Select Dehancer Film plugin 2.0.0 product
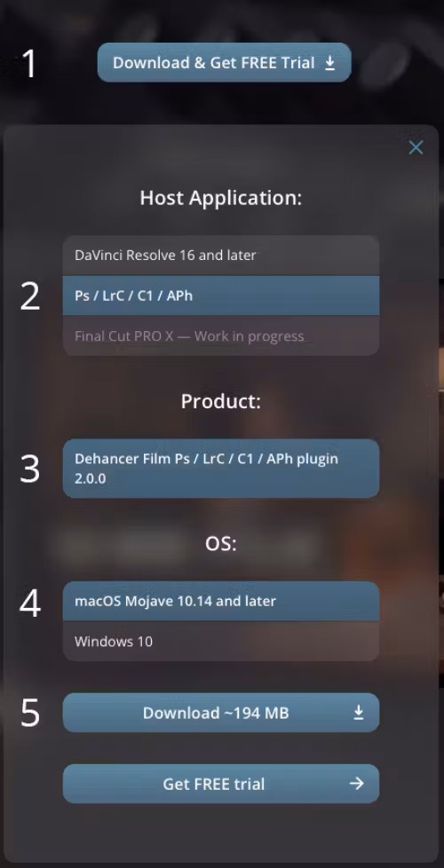This screenshot has width=444, height=868. pos(221,469)
